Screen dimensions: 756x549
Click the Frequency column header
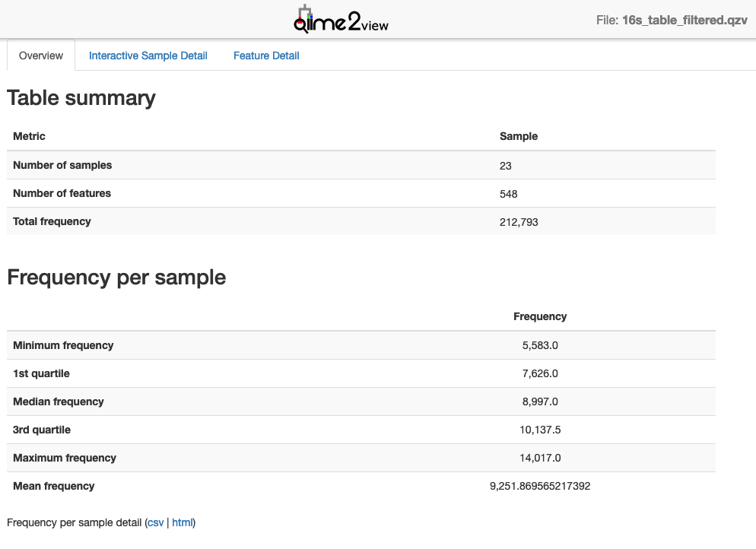click(540, 316)
